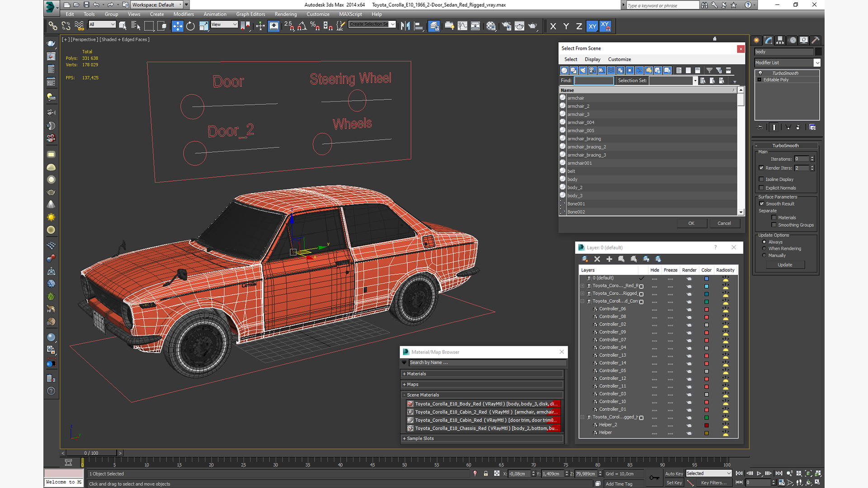Viewport: 868px width, 488px height.
Task: Create new layer plus icon
Action: tap(609, 259)
